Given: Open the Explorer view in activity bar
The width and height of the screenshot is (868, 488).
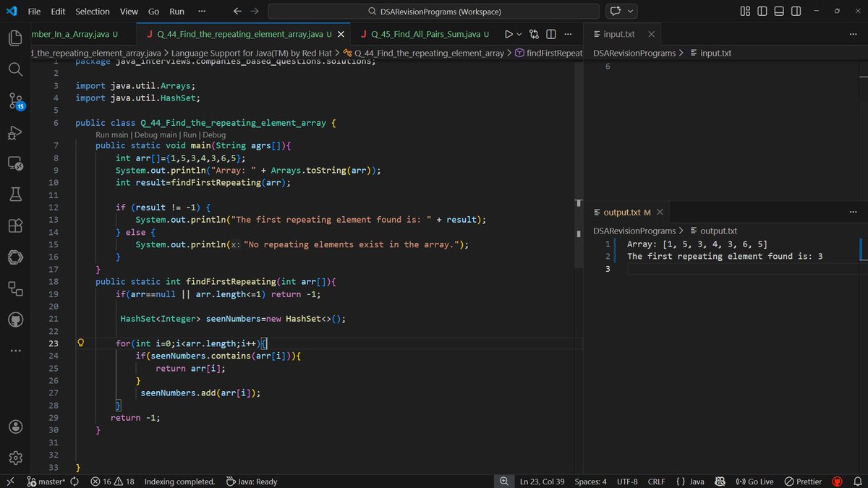Looking at the screenshot, I should point(16,37).
